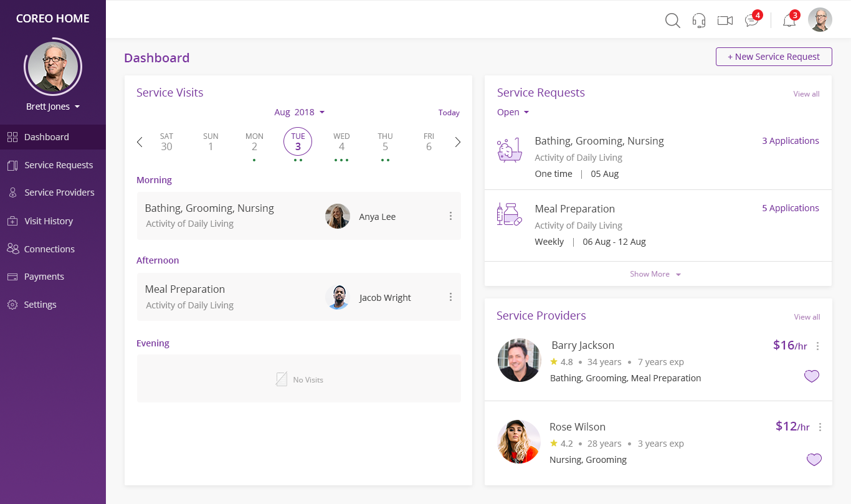Click Barry Jackson's profile photo
This screenshot has width=851, height=504.
click(x=520, y=360)
